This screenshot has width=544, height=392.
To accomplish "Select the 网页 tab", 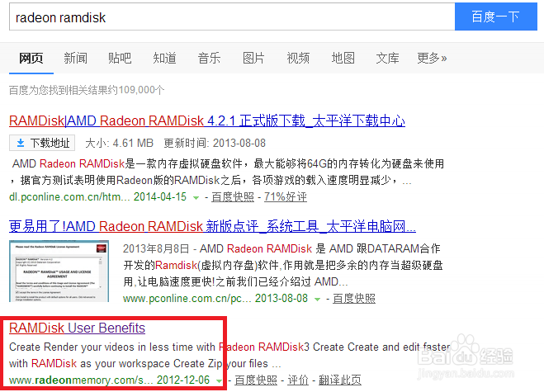I will tap(31, 58).
